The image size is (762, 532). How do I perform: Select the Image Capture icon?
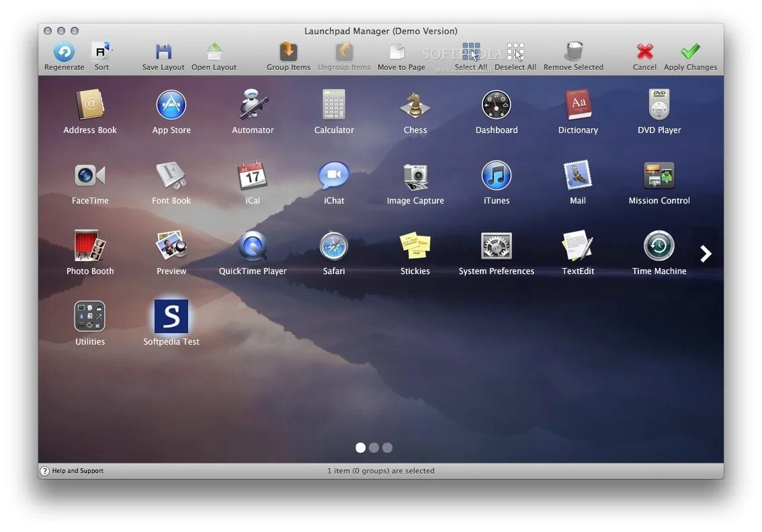coord(415,177)
